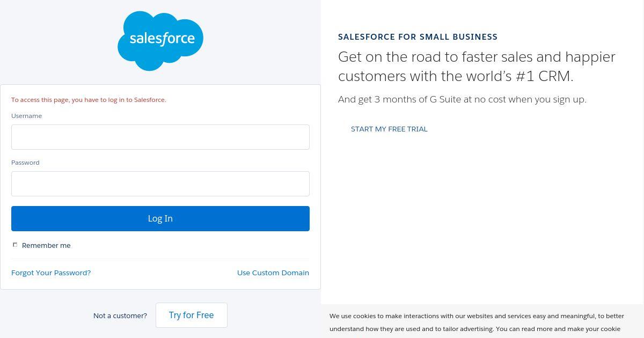Click the cookie line starting with understand

[x=475, y=329]
